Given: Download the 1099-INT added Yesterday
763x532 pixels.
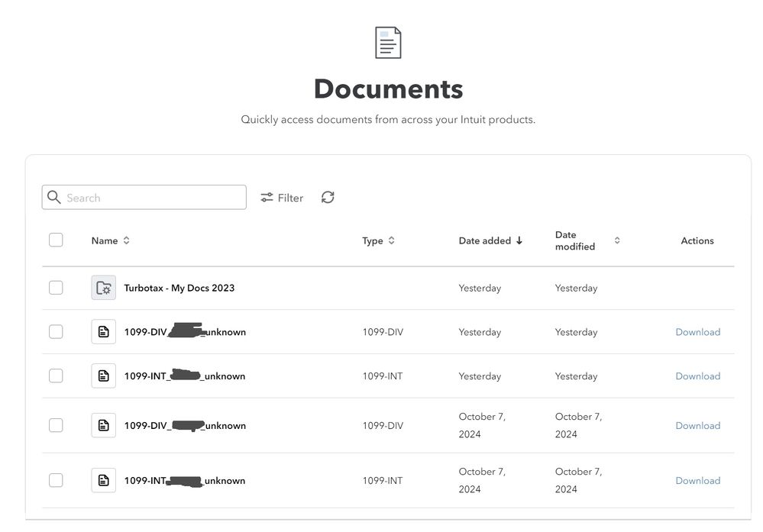Looking at the screenshot, I should (698, 376).
